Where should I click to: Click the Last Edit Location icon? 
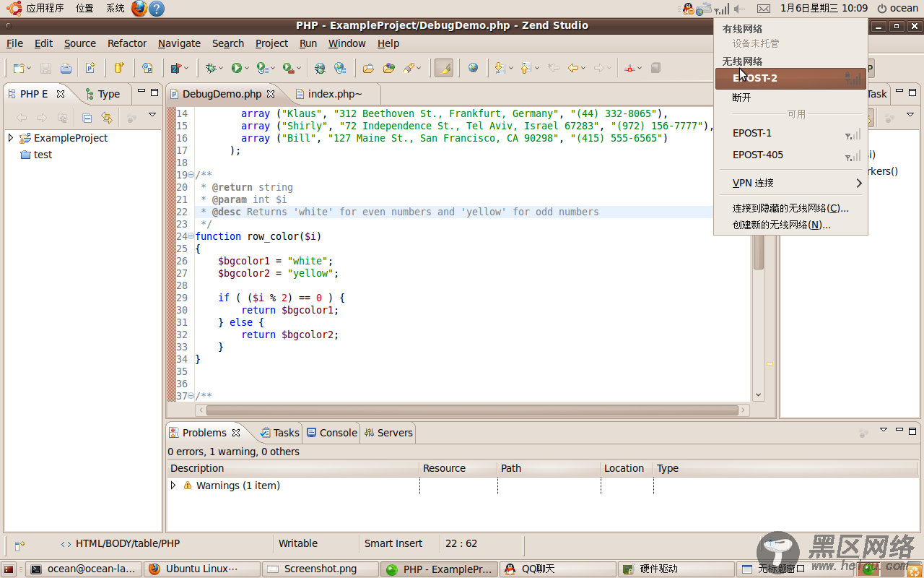(x=554, y=68)
